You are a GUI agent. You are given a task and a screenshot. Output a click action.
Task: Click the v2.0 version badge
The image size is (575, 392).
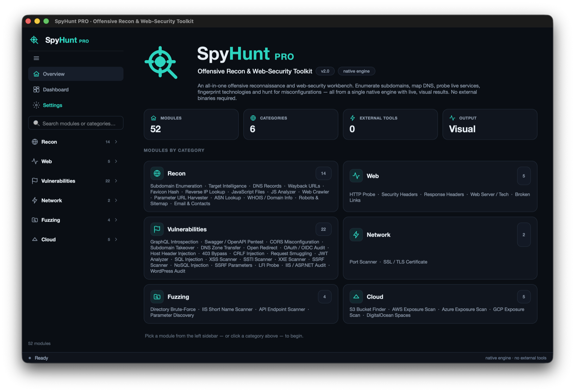(x=325, y=71)
